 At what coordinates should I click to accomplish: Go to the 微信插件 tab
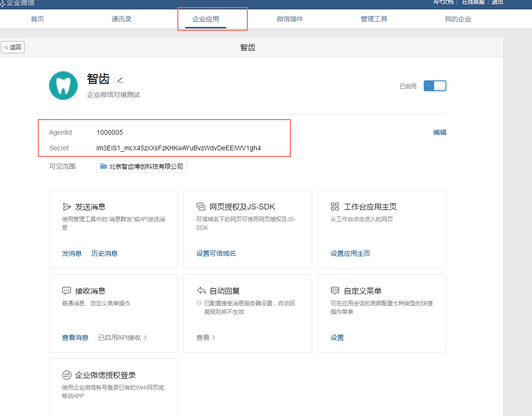[290, 19]
